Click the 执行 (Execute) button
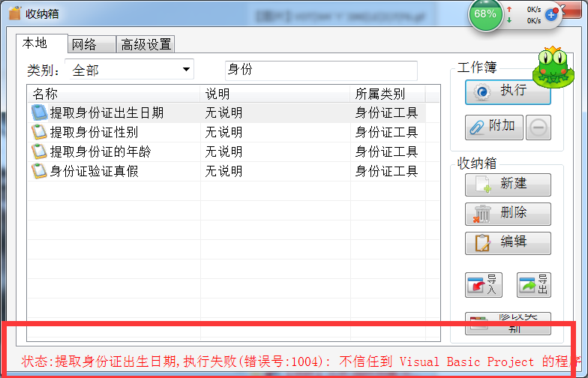Image resolution: width=588 pixels, height=378 pixels. tap(508, 91)
